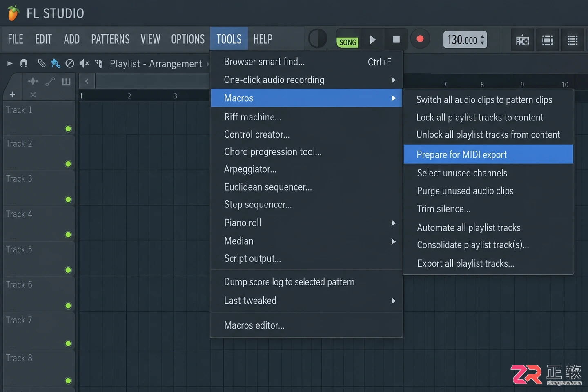Click the X icon above Track 1
588x392 pixels.
[33, 95]
